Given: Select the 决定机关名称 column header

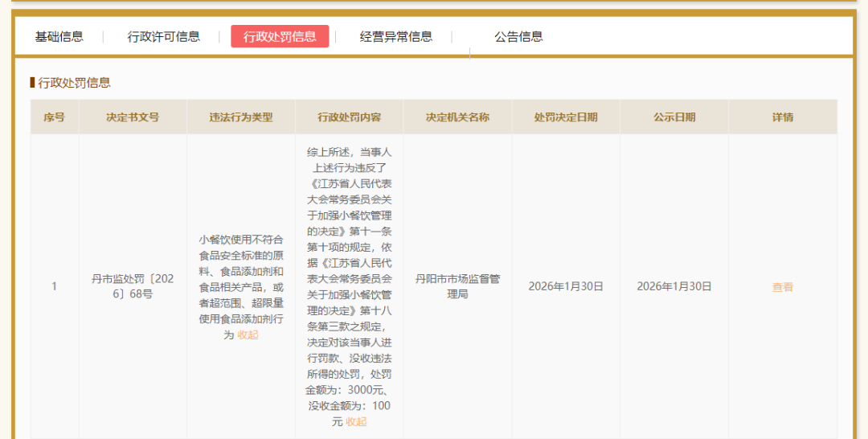Looking at the screenshot, I should [457, 117].
